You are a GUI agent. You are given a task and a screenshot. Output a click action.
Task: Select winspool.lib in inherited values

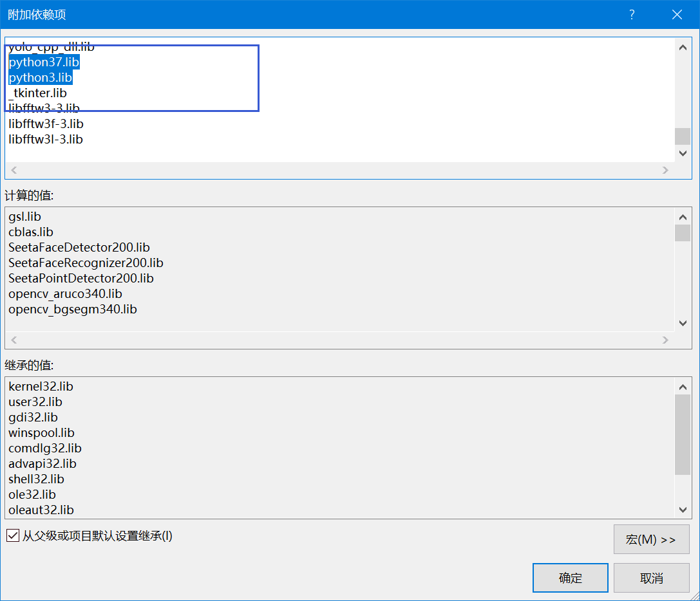(x=41, y=433)
